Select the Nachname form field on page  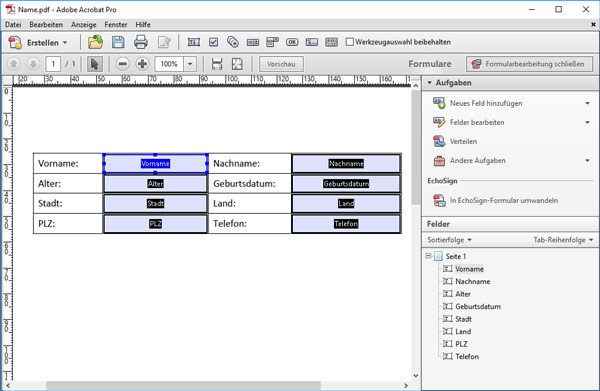[346, 163]
